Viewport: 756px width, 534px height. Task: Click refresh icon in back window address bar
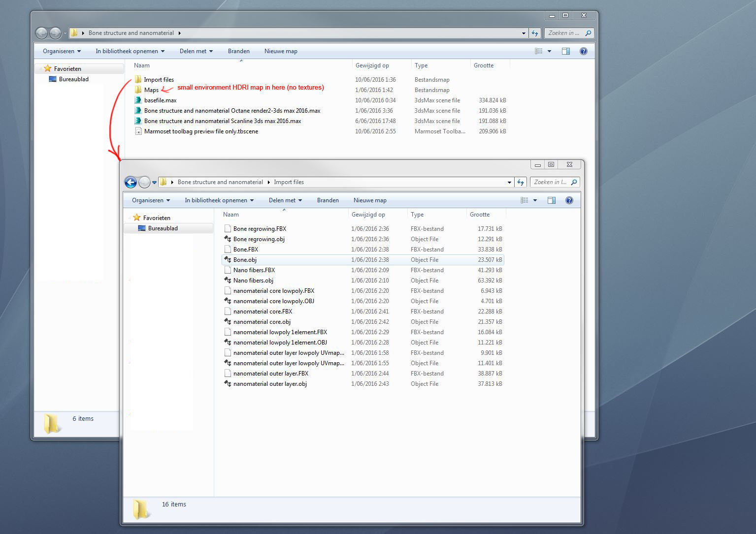535,33
